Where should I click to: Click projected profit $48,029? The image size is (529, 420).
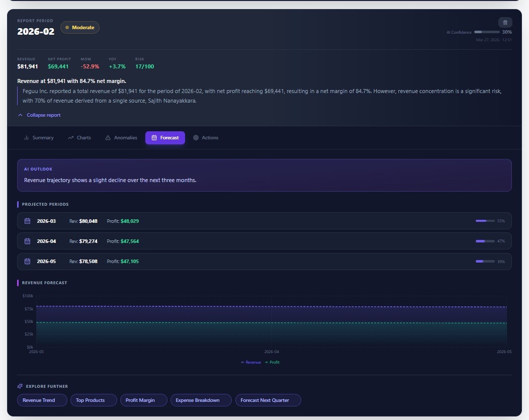(x=130, y=221)
